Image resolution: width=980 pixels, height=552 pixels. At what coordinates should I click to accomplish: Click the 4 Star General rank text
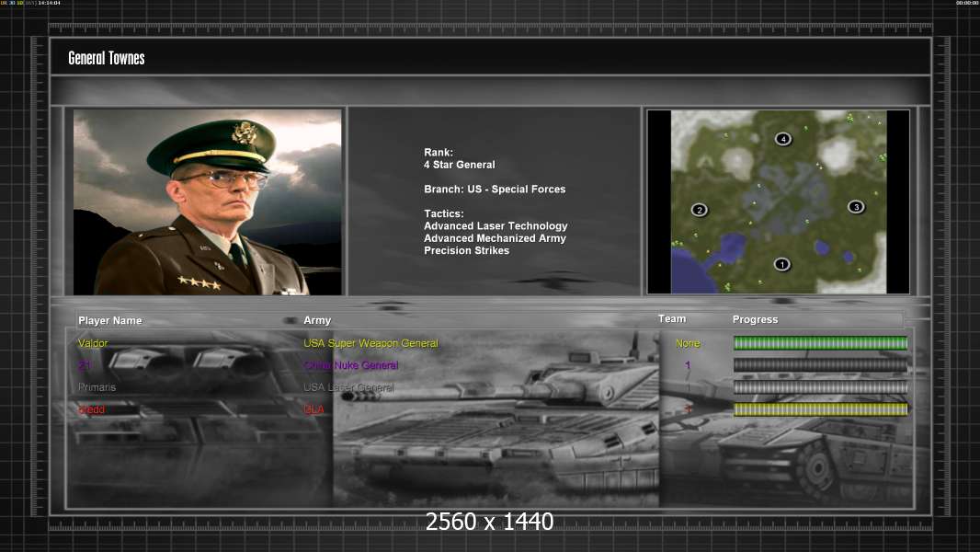point(460,165)
